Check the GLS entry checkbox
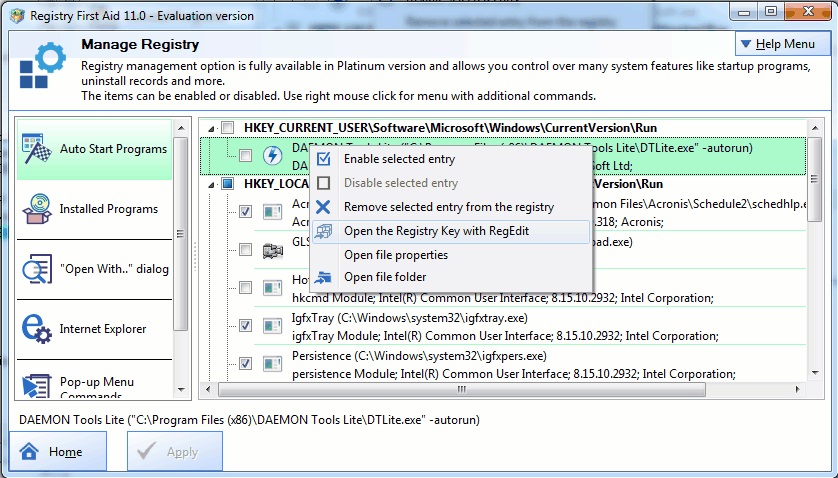Screen dimensions: 838x478 [245, 250]
